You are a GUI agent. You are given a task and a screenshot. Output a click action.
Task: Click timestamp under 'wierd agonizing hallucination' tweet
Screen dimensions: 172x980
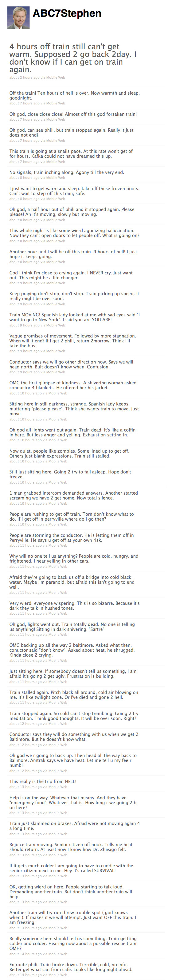[24, 241]
